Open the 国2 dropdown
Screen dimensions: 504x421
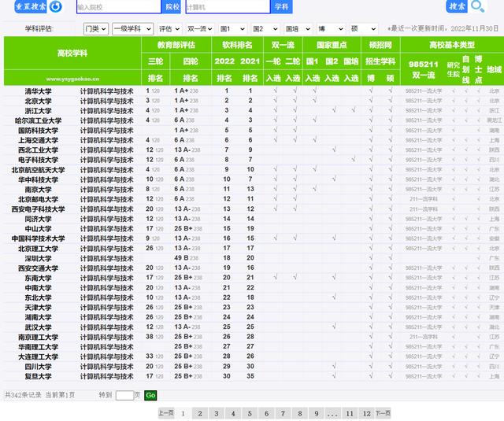point(265,29)
